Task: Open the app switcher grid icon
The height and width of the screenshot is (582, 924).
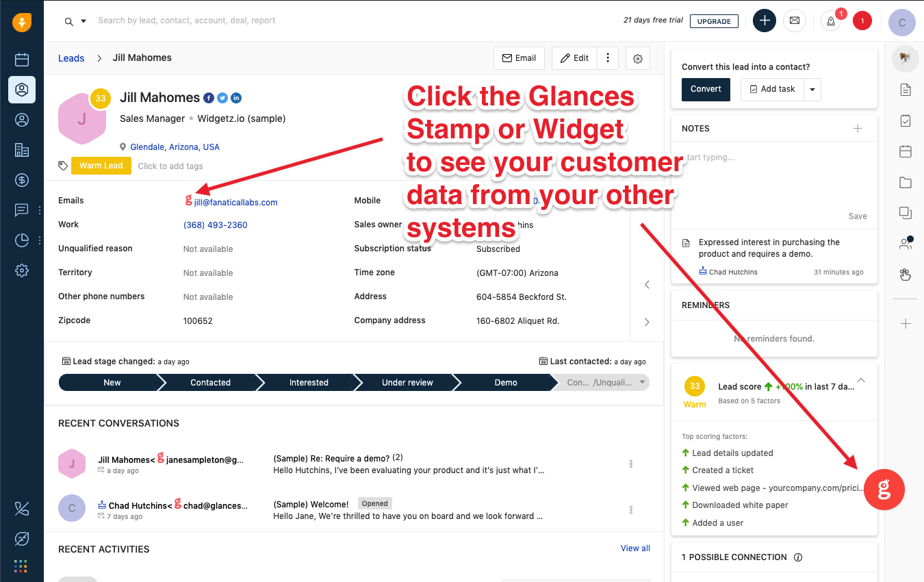Action: (x=21, y=566)
